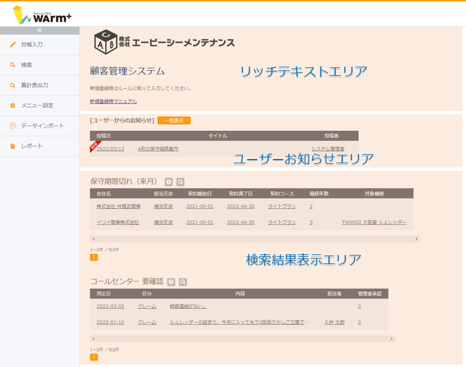Click 横浜支店 in the イリイ商事株式会社 row

[x=163, y=222]
